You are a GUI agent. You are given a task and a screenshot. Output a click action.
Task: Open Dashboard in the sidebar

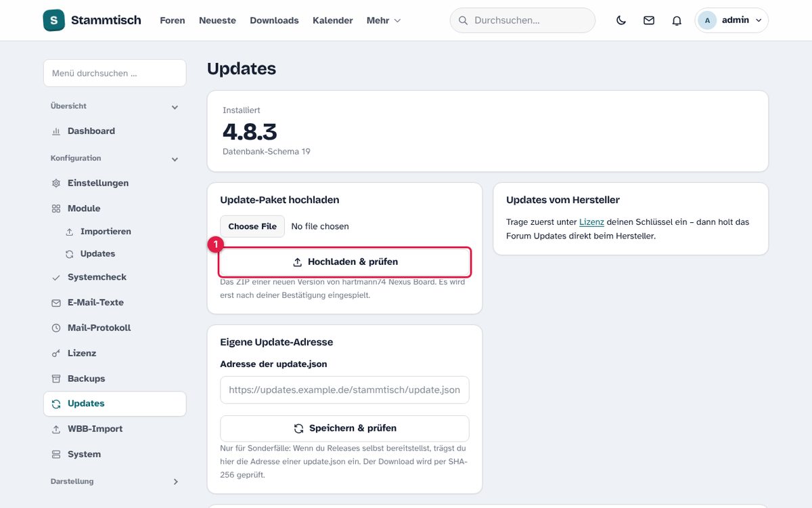(x=114, y=131)
